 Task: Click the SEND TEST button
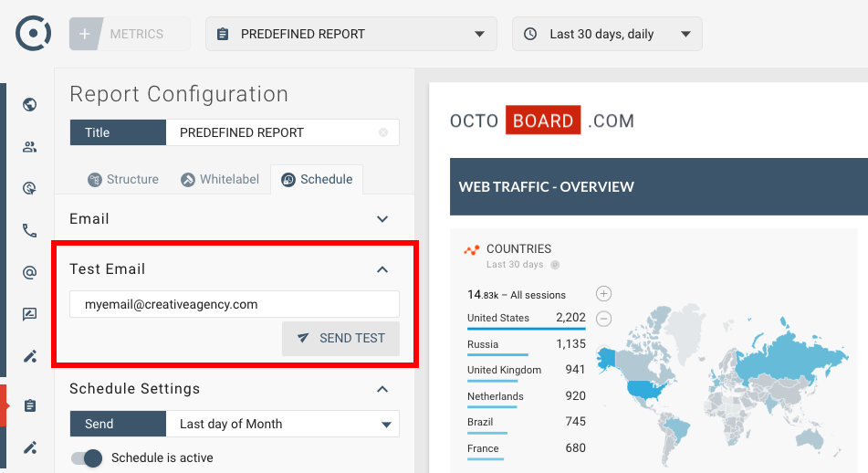(340, 338)
